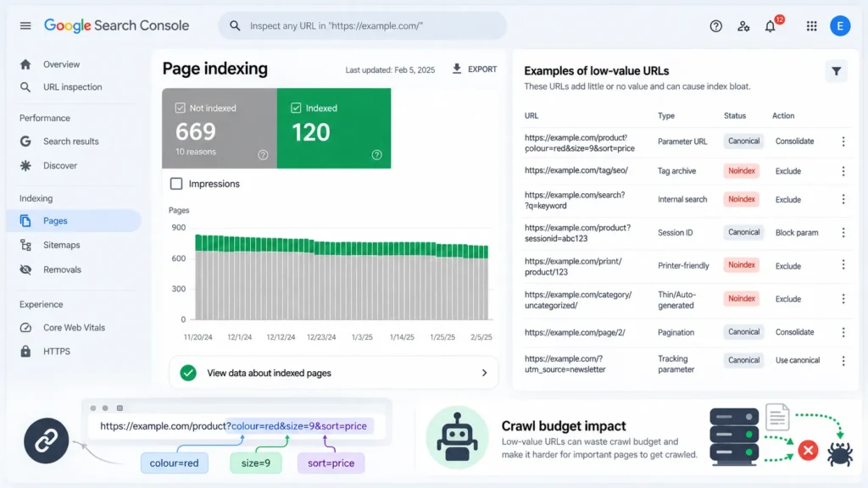Click the Search results Google G icon
Screen dimensions: 868x488
pos(25,141)
